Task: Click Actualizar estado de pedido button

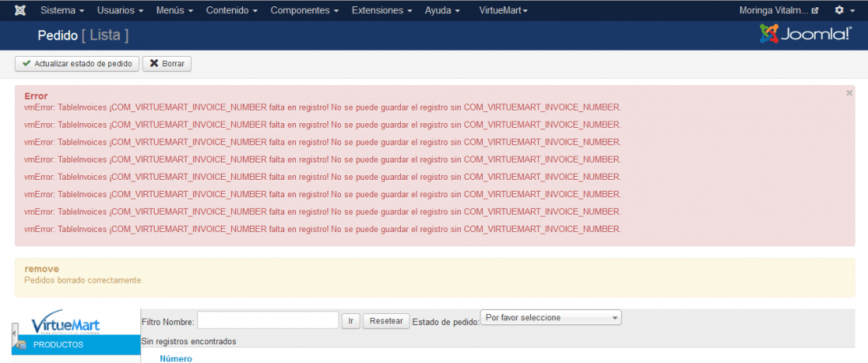Action: click(77, 64)
